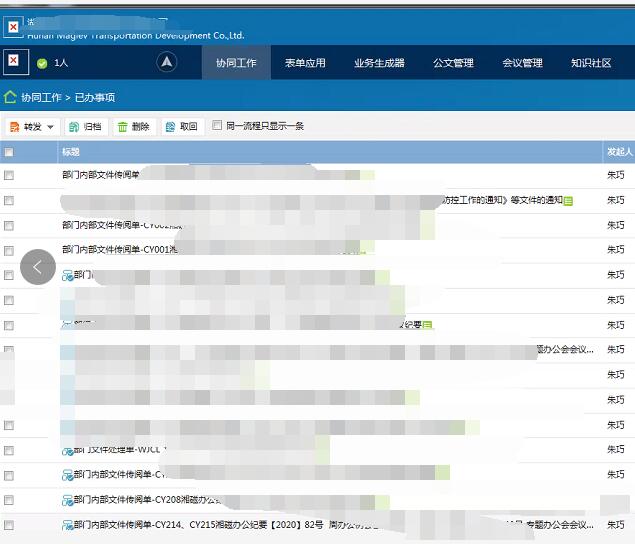Click the 归档 archive button
The image size is (635, 544).
click(85, 127)
